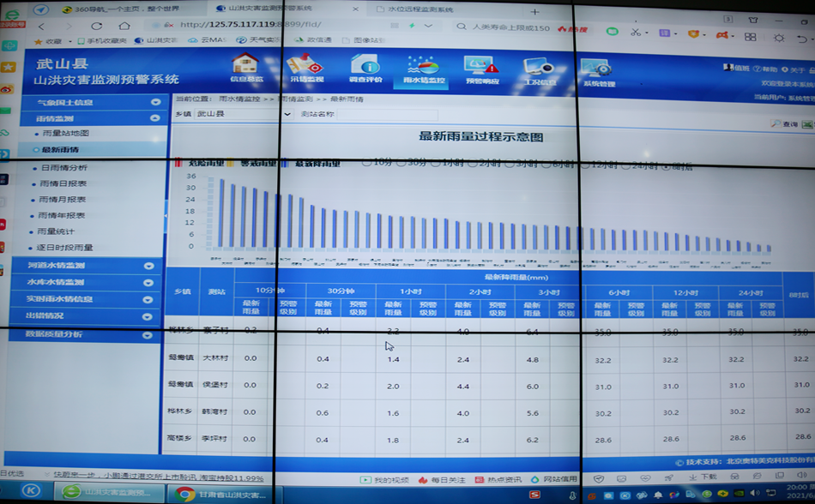The height and width of the screenshot is (504, 815).
Task: Click the 帮助 help link
Action: (x=765, y=69)
